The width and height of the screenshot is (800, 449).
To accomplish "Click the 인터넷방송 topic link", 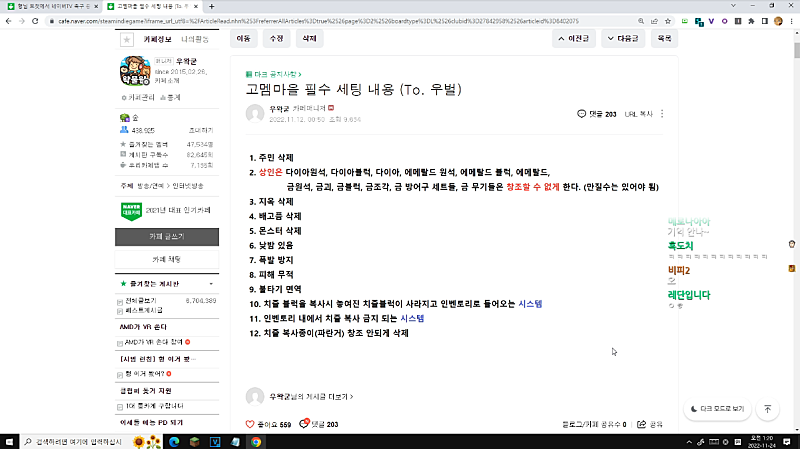I will tap(188, 186).
